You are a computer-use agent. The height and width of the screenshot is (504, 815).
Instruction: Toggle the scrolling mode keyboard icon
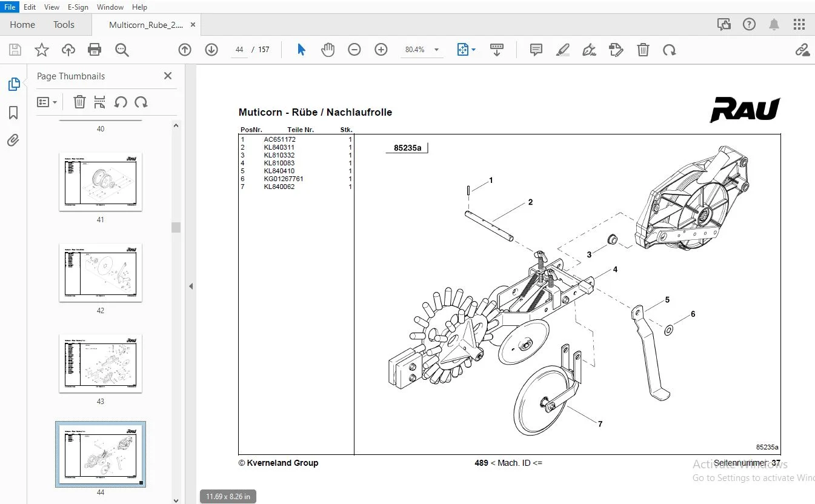pyautogui.click(x=497, y=50)
